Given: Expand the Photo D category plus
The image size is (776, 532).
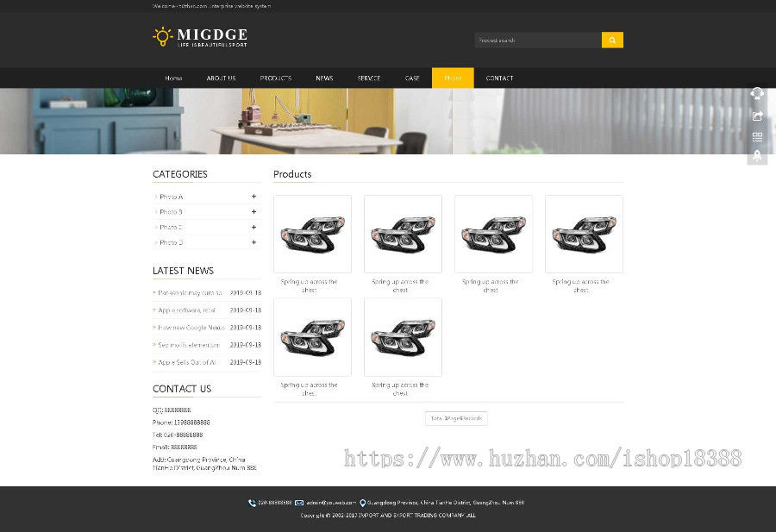Looking at the screenshot, I should [253, 242].
